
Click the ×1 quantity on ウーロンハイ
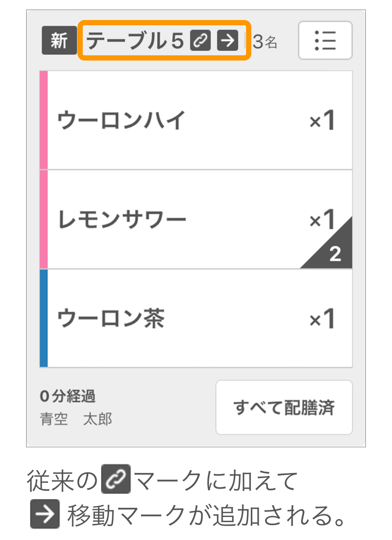point(322,121)
